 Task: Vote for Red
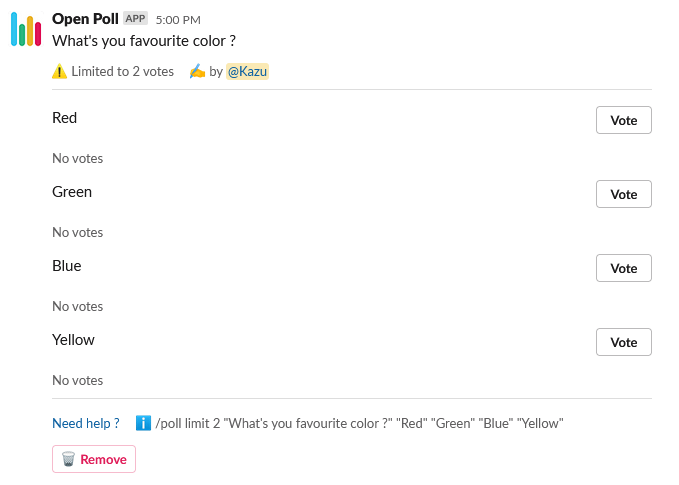click(623, 120)
